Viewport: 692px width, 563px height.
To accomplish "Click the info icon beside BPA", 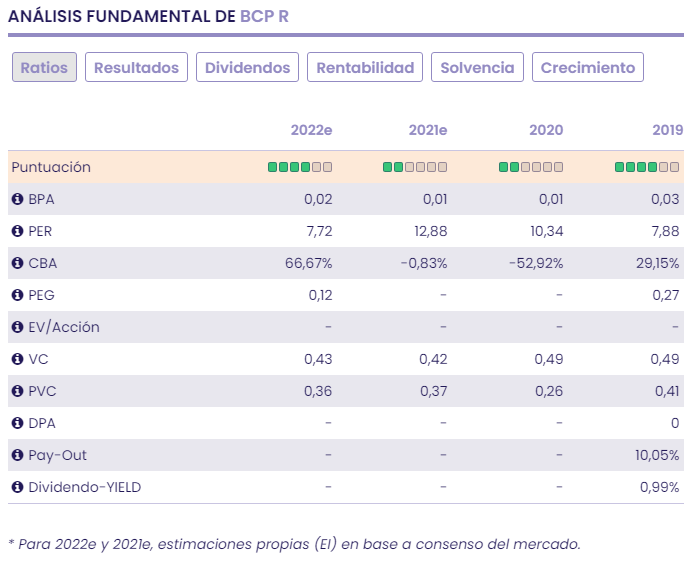I will [17, 199].
